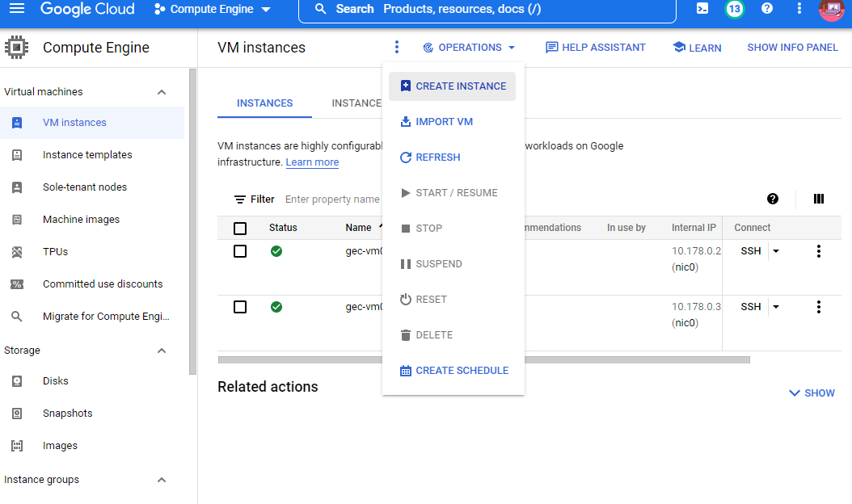Check the box for the 10.178.0.3 instance row
Screen dimensions: 852x504
pyautogui.click(x=239, y=307)
